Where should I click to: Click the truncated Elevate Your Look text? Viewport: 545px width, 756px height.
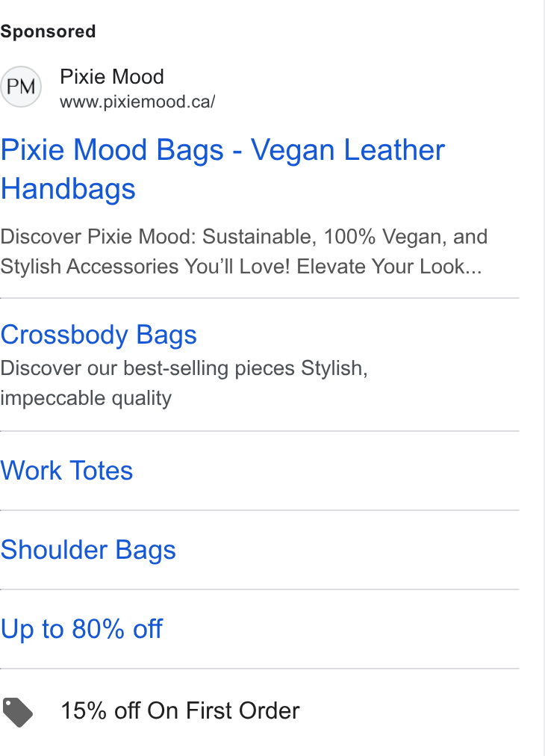[x=389, y=267]
